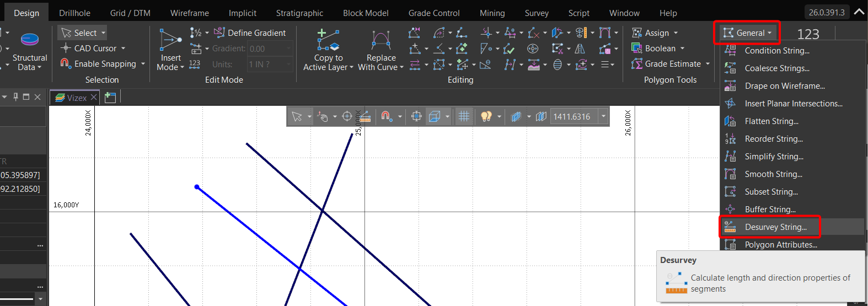
Task: Click the Define Gradient icon
Action: tap(219, 33)
